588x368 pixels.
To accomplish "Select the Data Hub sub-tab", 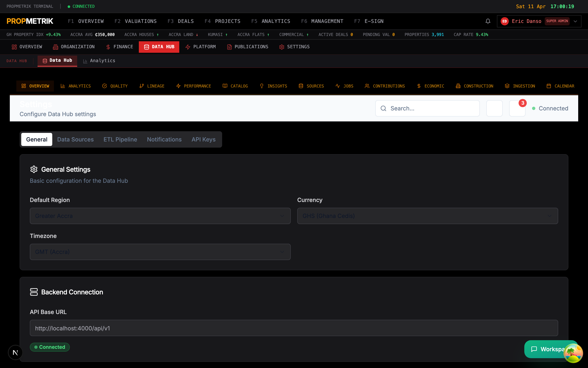I will click(x=57, y=61).
